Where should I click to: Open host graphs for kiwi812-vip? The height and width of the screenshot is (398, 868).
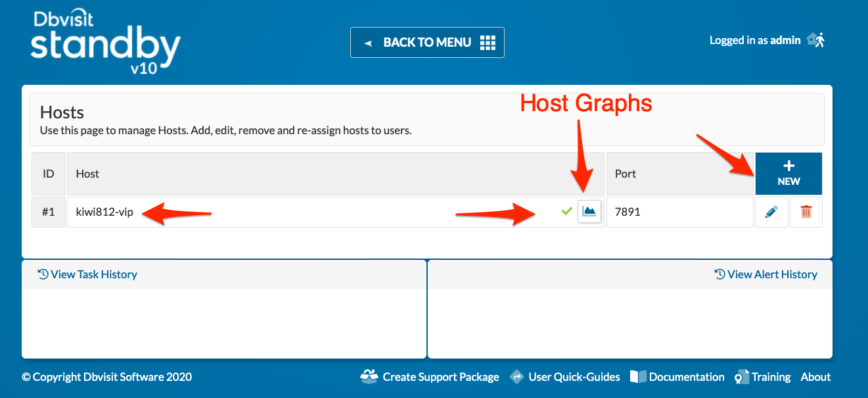(589, 212)
